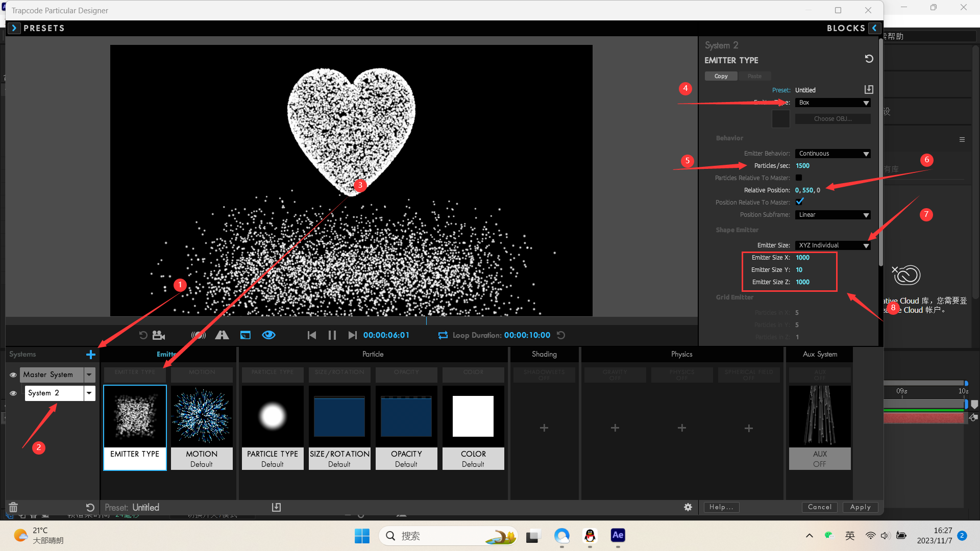The image size is (980, 551).
Task: Select the Emitter Size X value 1000
Action: pyautogui.click(x=802, y=258)
